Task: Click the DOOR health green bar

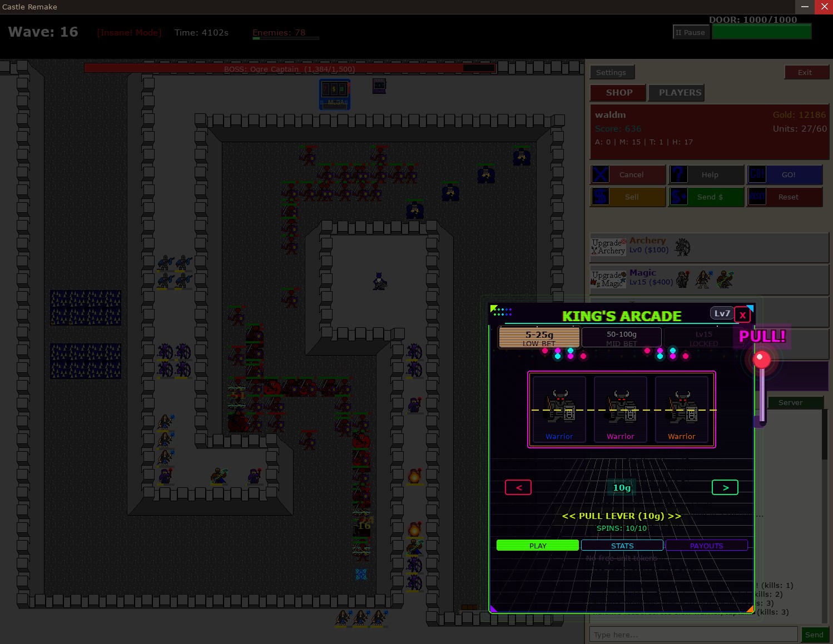Action: click(761, 32)
